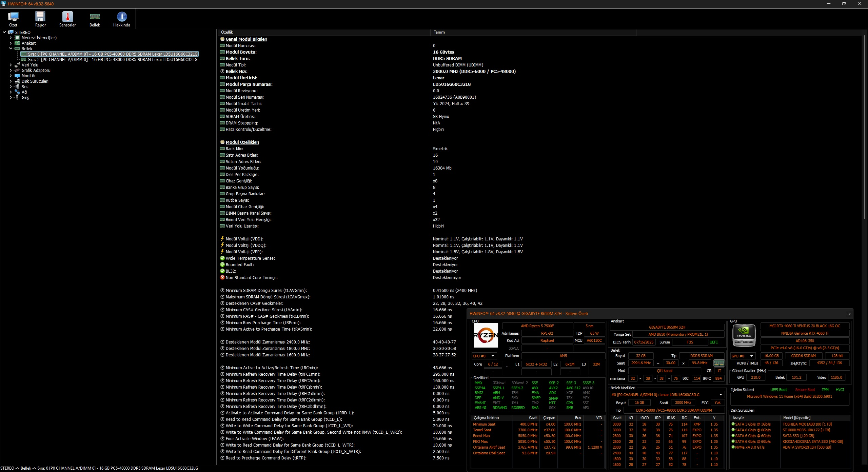Select the Disk Sürücüleri tree node

tap(35, 81)
